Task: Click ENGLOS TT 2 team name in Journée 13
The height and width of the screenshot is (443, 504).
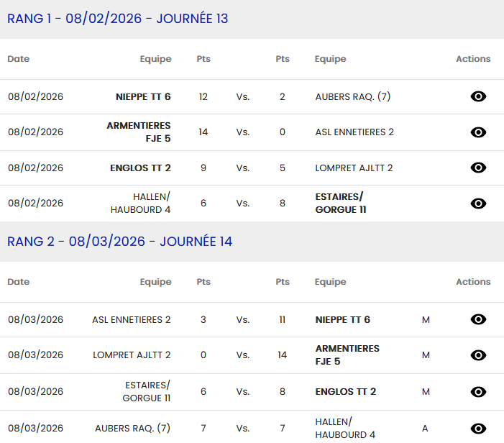Action: click(140, 168)
